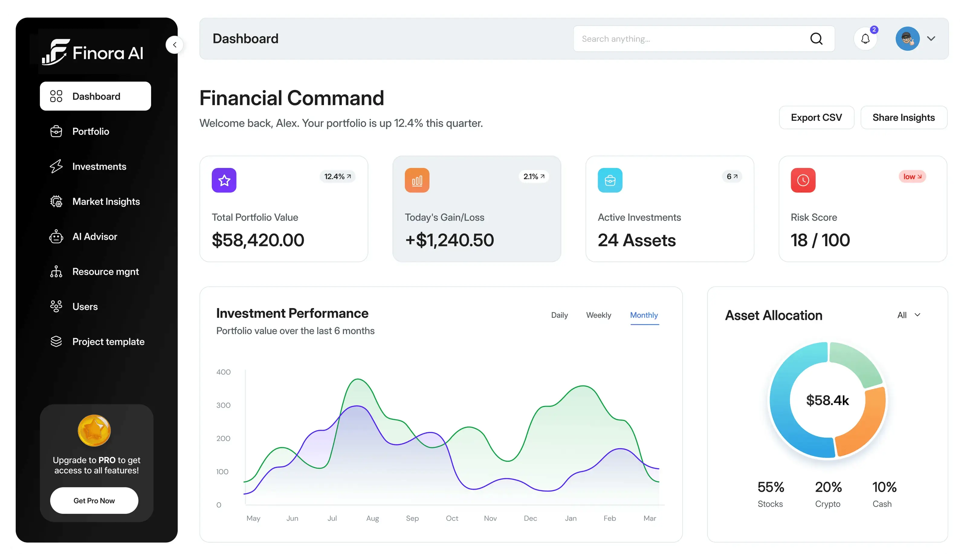Click the 400 y-axis label
The image size is (967, 560).
[223, 372]
